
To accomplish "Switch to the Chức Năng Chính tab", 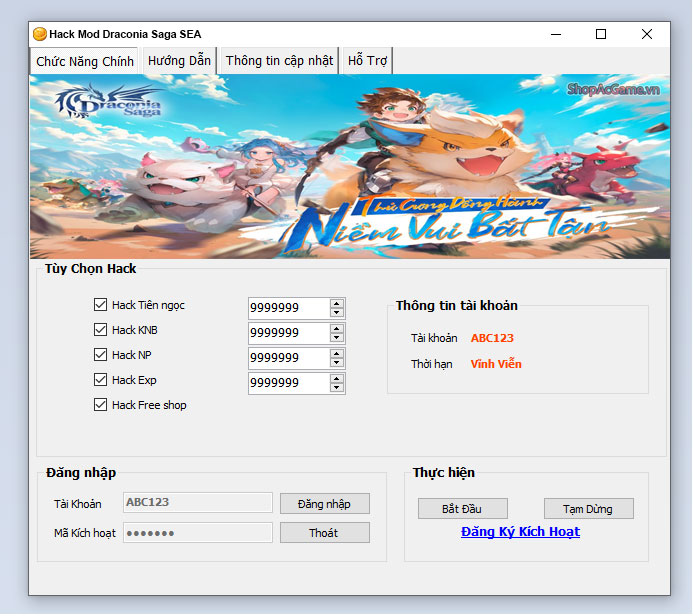I will tap(84, 61).
